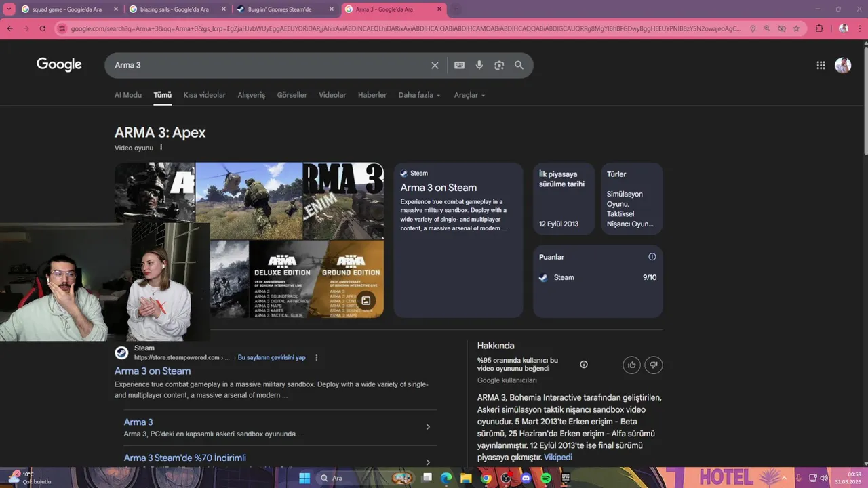The height and width of the screenshot is (488, 868).
Task: Click the info icon beside the like percentage
Action: [x=584, y=365]
